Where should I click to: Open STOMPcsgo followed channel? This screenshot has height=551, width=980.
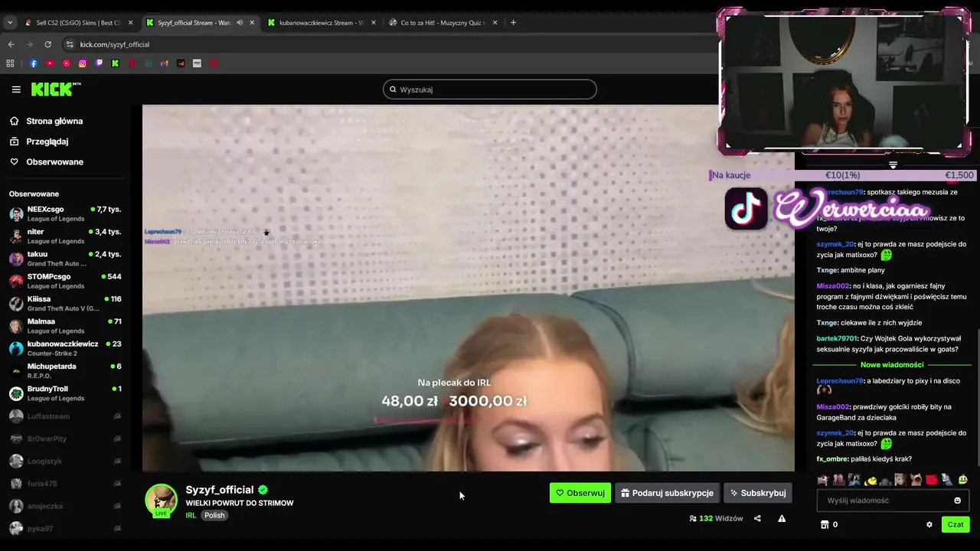coord(65,281)
